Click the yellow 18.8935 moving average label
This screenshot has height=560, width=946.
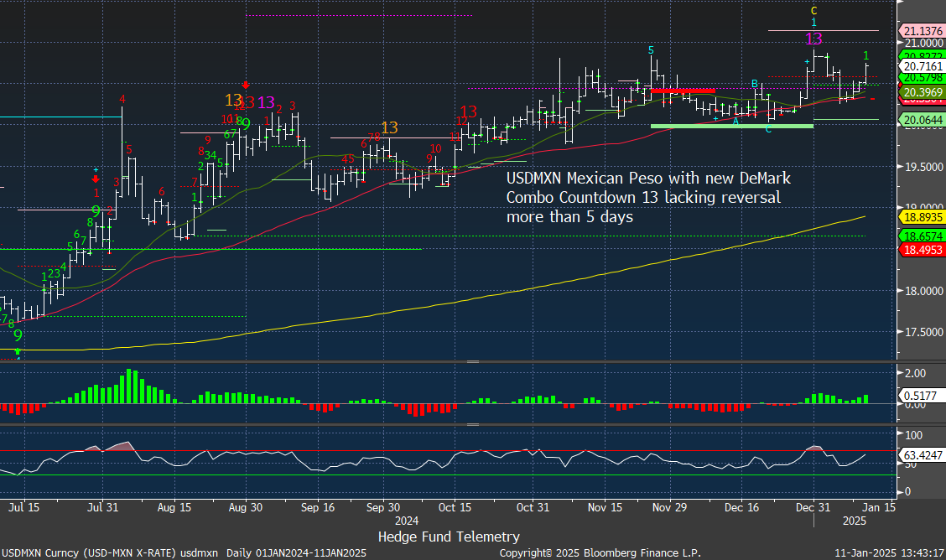(x=921, y=215)
